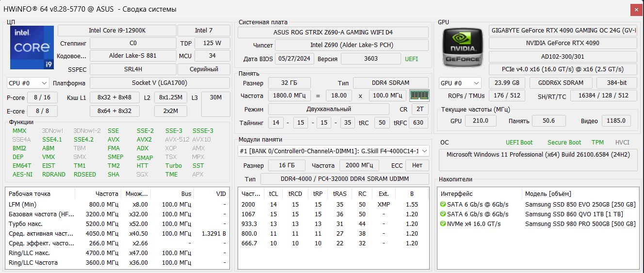The image size is (644, 273).
Task: Click the BIOS version 3603 field
Action: point(370,59)
